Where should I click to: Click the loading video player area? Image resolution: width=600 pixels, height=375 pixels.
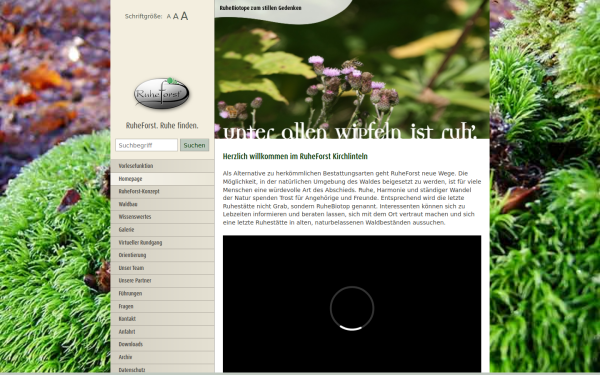tap(352, 304)
